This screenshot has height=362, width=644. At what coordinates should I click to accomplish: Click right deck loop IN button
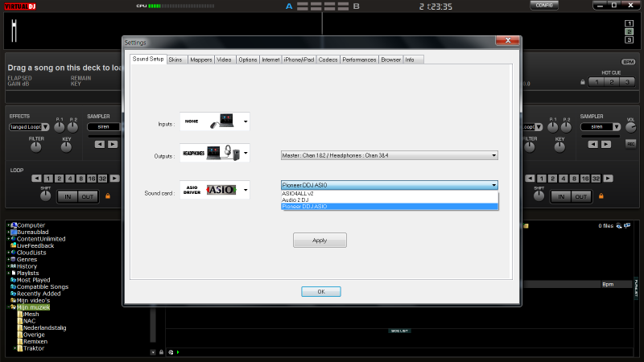[x=560, y=196]
